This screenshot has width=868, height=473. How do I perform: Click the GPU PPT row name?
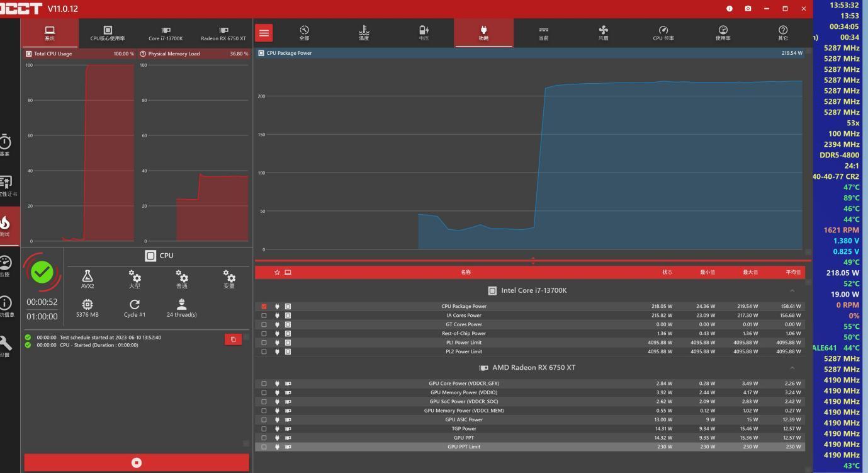(x=464, y=438)
